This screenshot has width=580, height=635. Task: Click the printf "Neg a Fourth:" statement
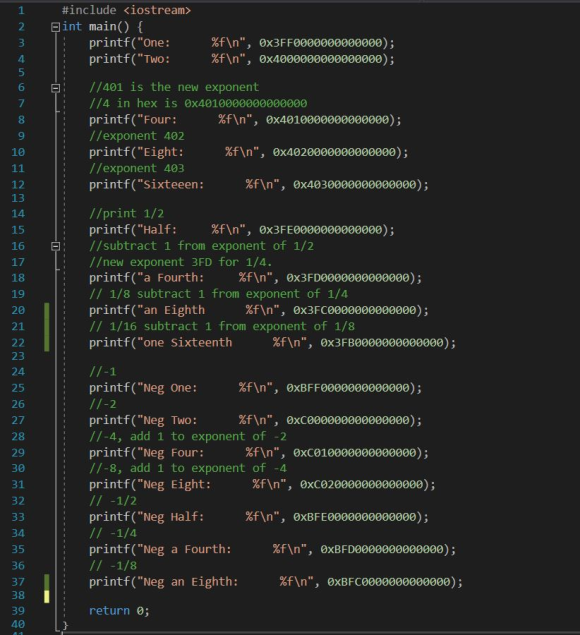point(273,550)
